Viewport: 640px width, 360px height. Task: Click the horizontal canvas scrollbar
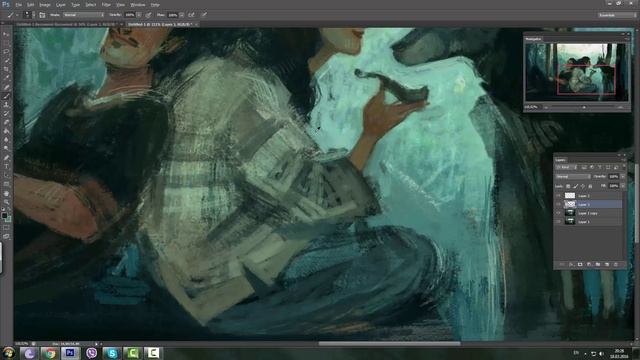[389, 344]
